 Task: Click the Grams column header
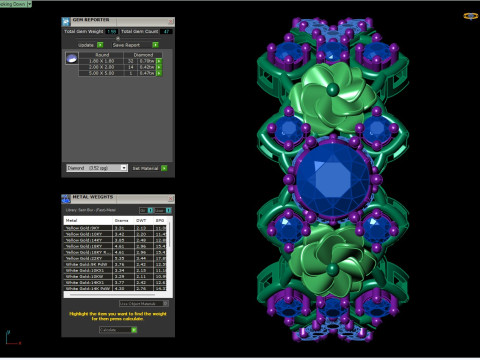pyautogui.click(x=123, y=220)
